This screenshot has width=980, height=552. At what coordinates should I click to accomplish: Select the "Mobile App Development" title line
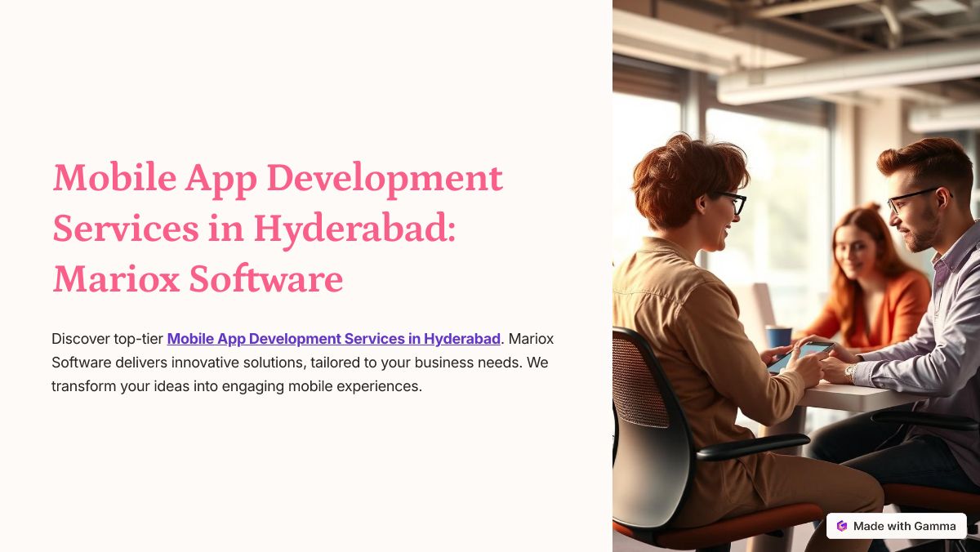pos(278,178)
